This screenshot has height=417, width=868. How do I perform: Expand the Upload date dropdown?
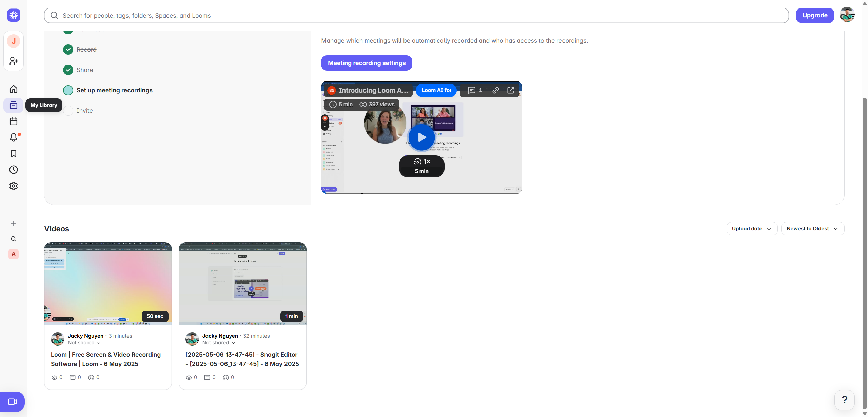(752, 229)
